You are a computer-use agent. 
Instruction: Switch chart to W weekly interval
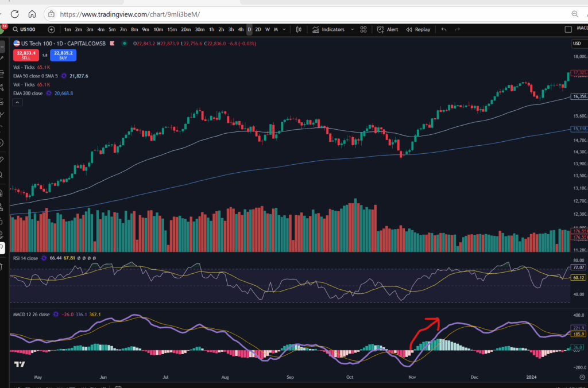(x=268, y=29)
